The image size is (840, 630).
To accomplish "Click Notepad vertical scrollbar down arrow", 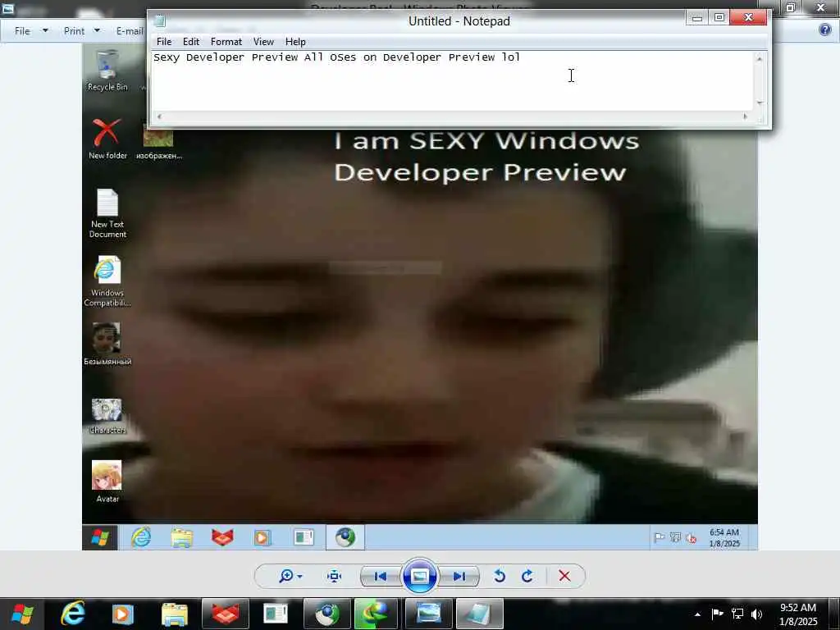I will [760, 103].
